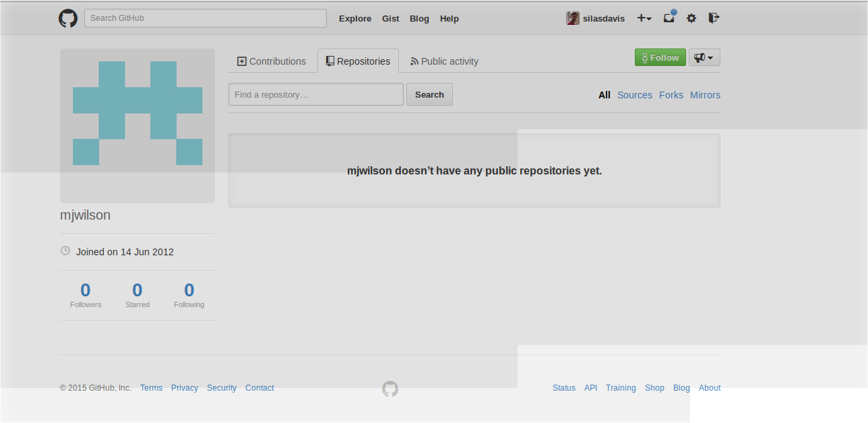Click the © 2015 GitHub, Inc. text
Viewport: 868px width, 423px height.
pos(96,388)
